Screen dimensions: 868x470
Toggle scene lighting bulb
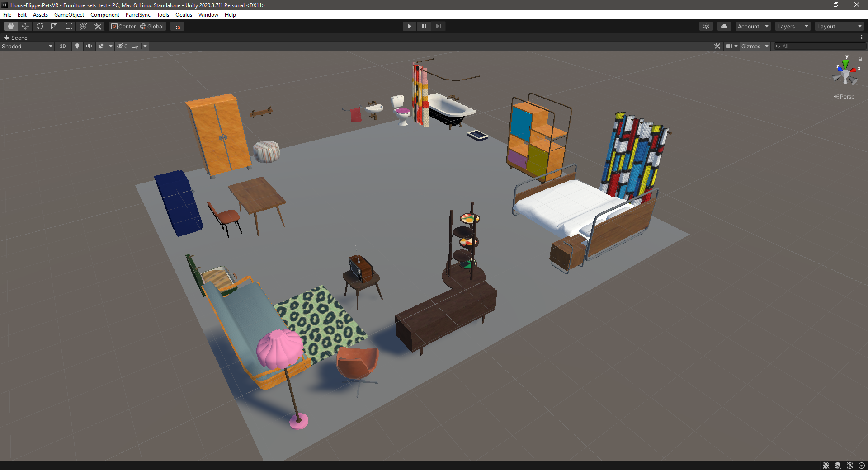pyautogui.click(x=77, y=46)
